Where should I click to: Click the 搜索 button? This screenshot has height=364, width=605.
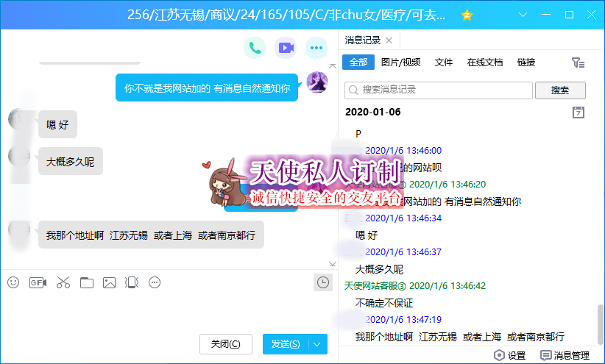[x=560, y=90]
